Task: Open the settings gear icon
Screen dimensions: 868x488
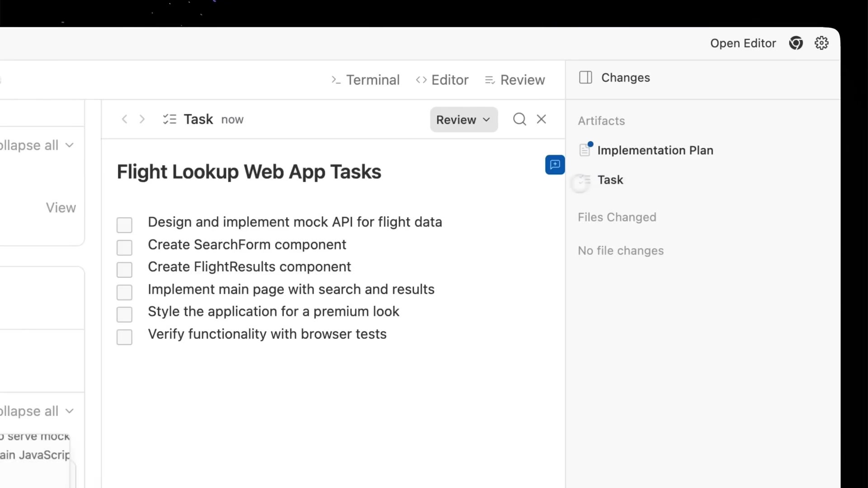Action: tap(821, 43)
